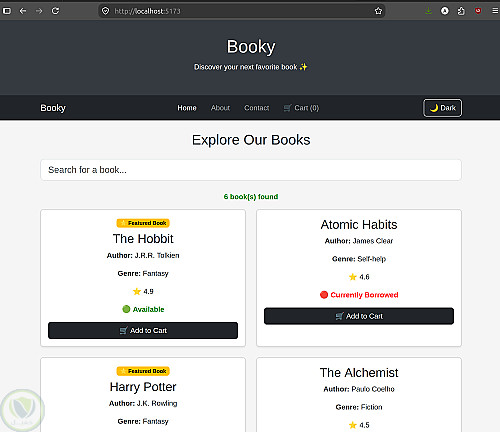Bookmark the page with the star icon
Screen dimensions: 500x432
pos(378,11)
